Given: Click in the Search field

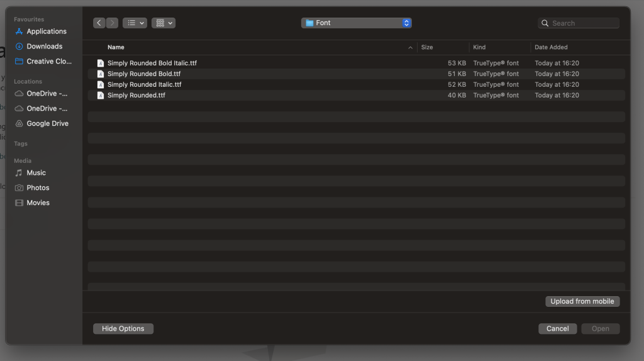Looking at the screenshot, I should click(583, 23).
